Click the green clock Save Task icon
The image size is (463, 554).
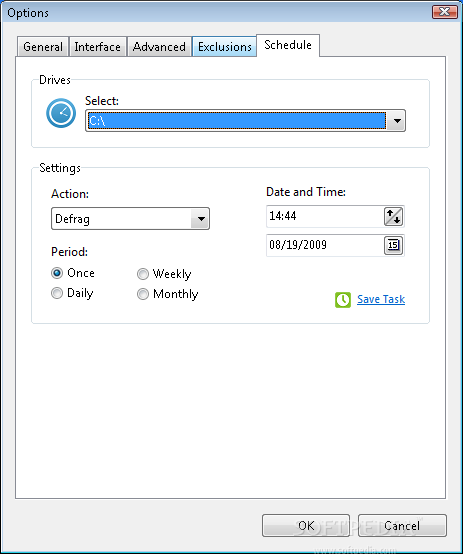point(343,300)
